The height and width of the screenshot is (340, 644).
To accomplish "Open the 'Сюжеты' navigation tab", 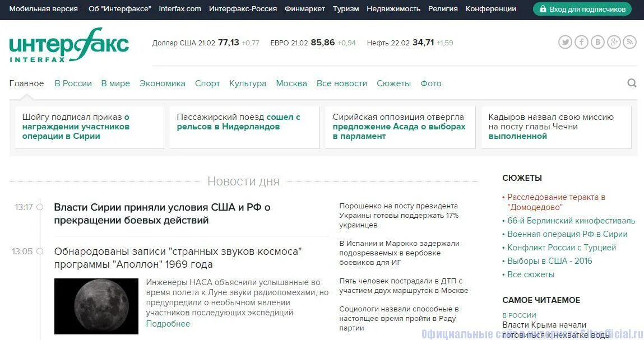I will point(393,83).
